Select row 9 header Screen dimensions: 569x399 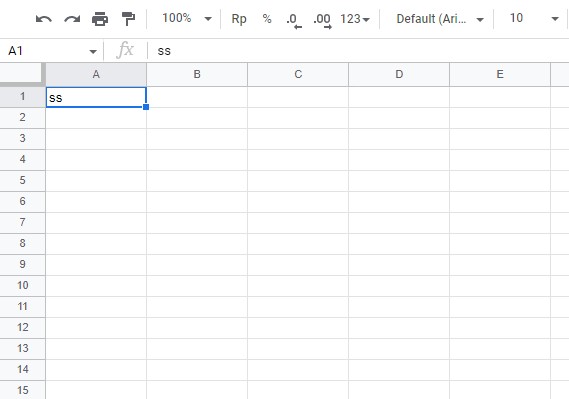22,264
